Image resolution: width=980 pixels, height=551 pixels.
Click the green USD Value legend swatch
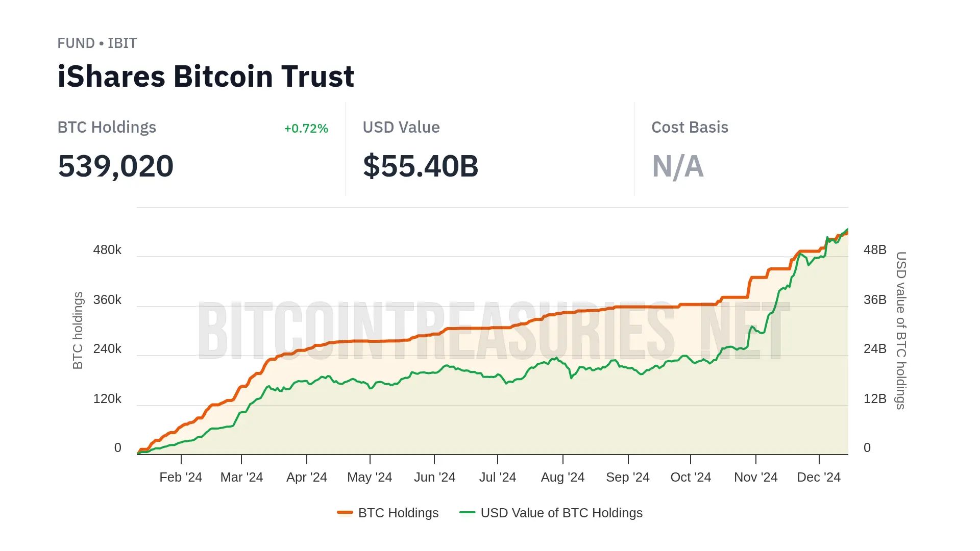click(467, 512)
